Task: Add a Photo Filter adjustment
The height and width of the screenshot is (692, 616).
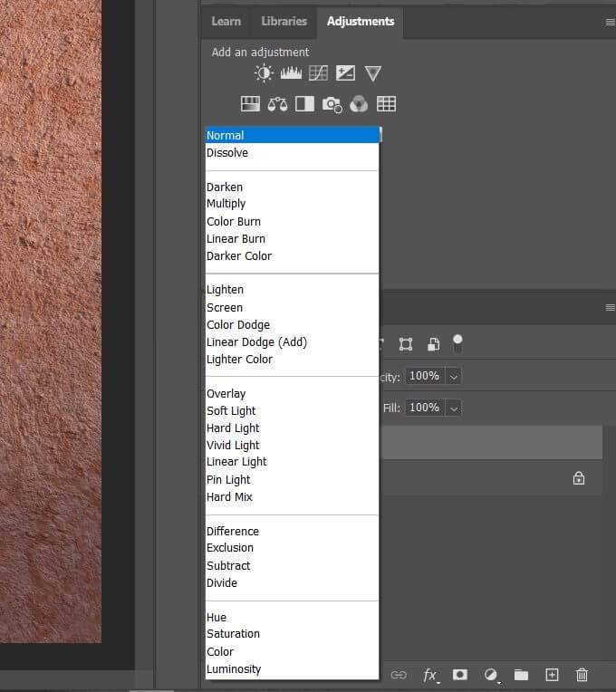Action: (332, 104)
